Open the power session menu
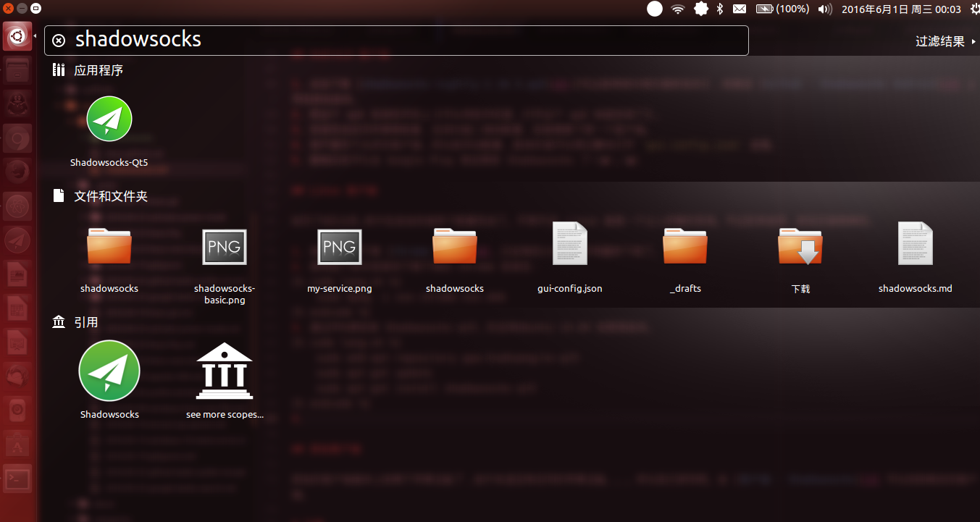Screen dimensions: 980x522 coord(975,9)
